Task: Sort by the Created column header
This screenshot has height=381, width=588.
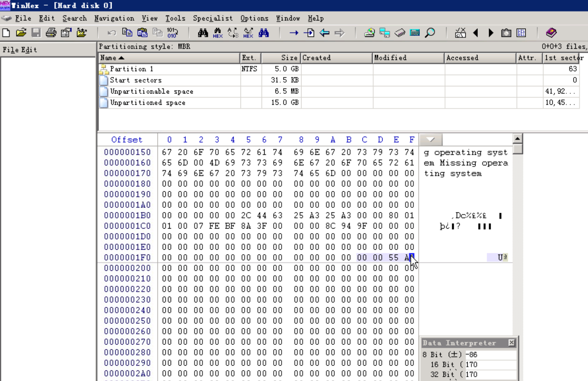Action: point(336,57)
